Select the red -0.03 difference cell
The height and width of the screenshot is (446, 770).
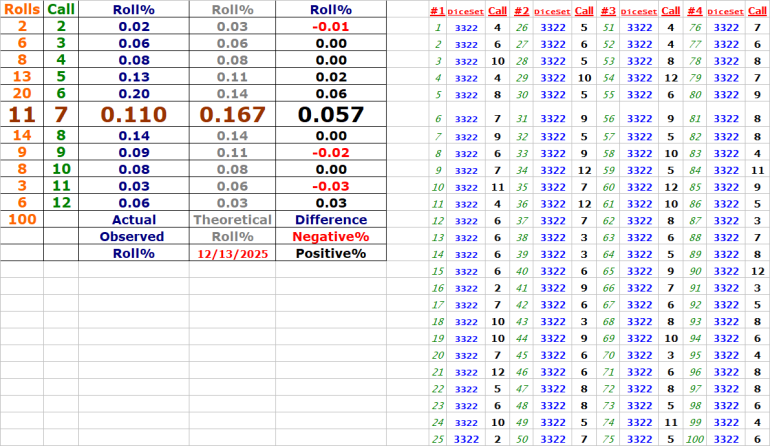tap(331, 185)
